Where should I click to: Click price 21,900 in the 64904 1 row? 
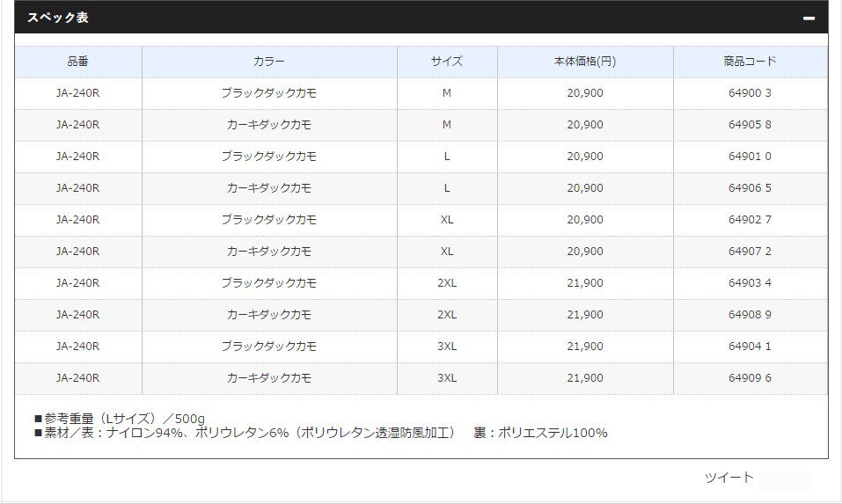coord(585,347)
